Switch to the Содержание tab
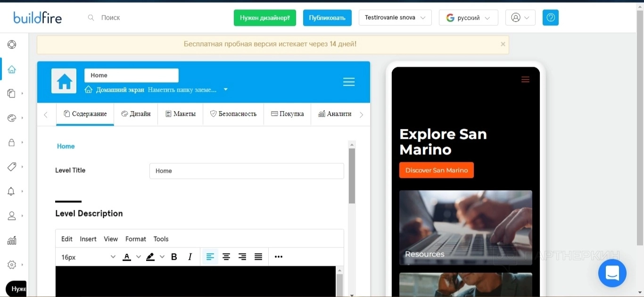Screen dimensions: 644x297 85,114
